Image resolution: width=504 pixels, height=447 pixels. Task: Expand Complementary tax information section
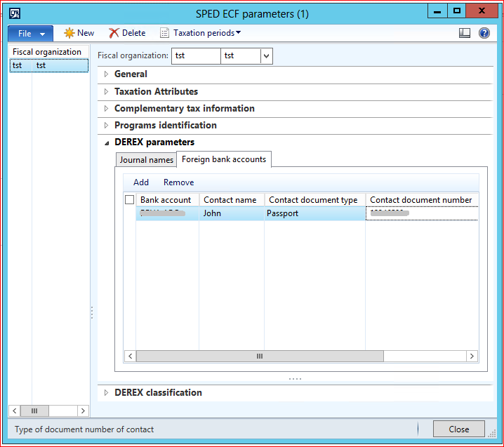click(107, 109)
